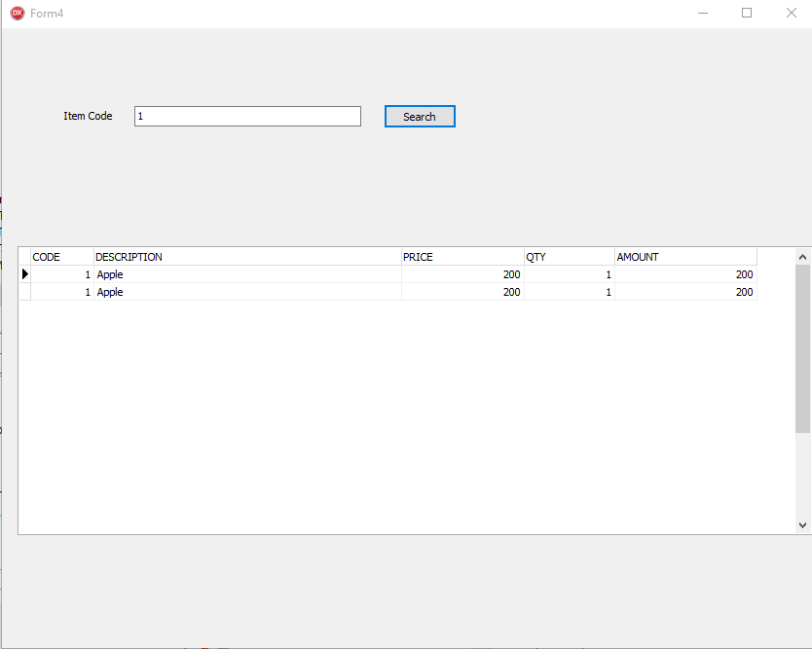Minimize the Form4 window
The image size is (812, 649).
coord(703,13)
